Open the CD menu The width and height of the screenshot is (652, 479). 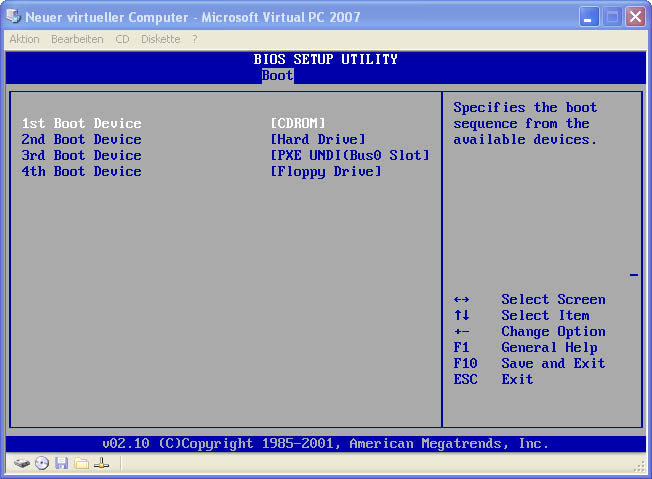(122, 39)
